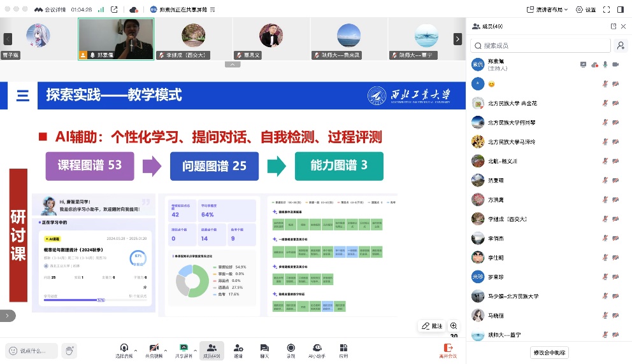Open 设置 settings at top right
The image size is (632, 364).
pos(586,10)
